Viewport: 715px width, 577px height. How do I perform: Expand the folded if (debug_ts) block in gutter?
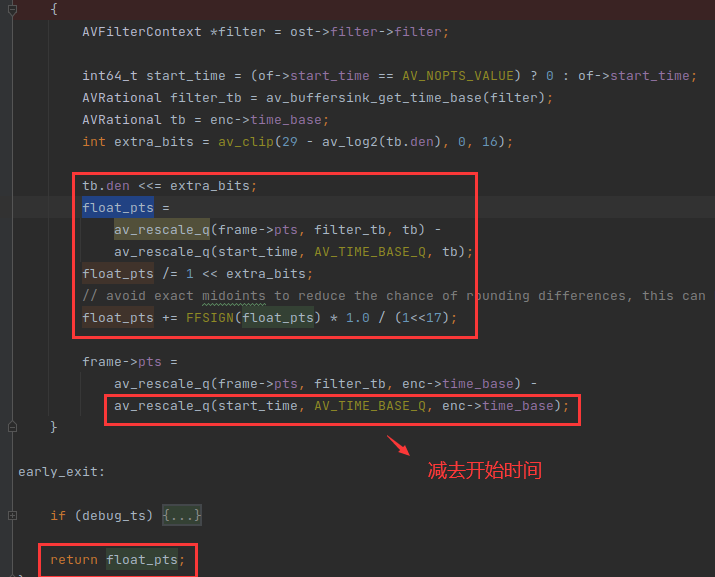(13, 515)
